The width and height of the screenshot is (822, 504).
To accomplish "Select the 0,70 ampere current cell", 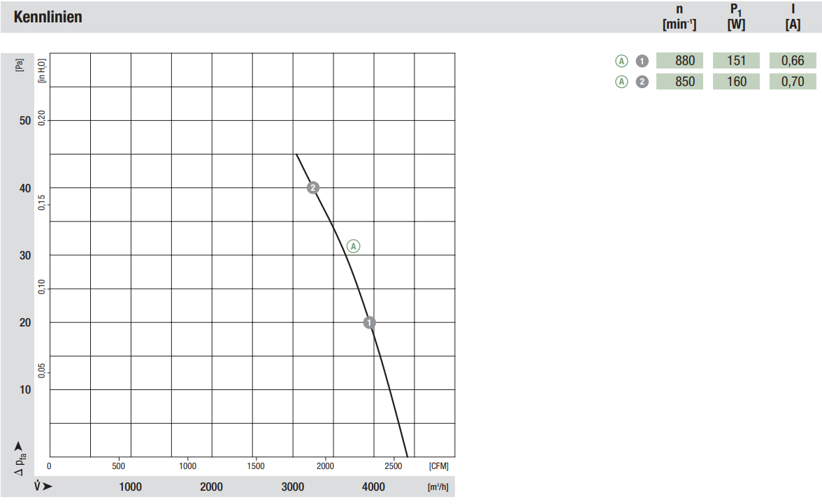I will pyautogui.click(x=793, y=81).
